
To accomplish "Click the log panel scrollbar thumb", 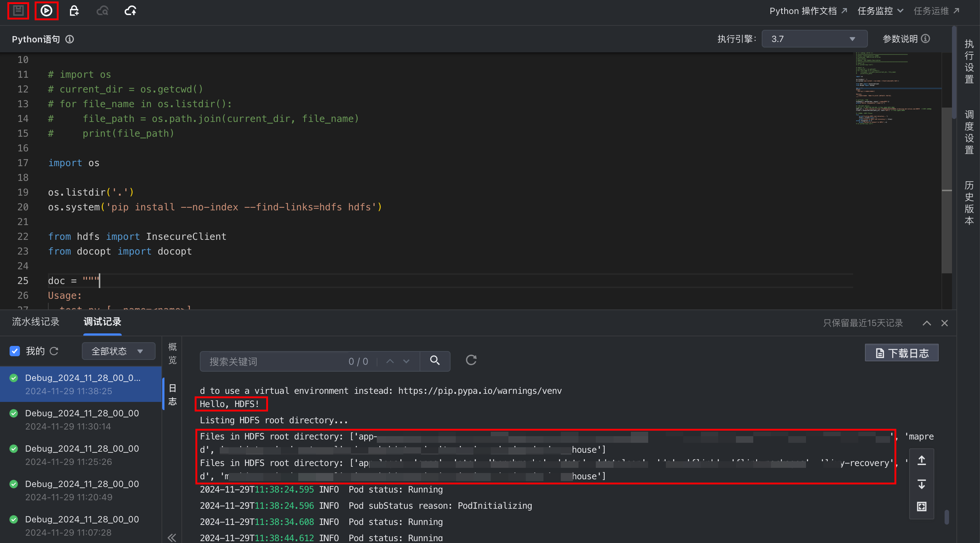I will pyautogui.click(x=946, y=517).
